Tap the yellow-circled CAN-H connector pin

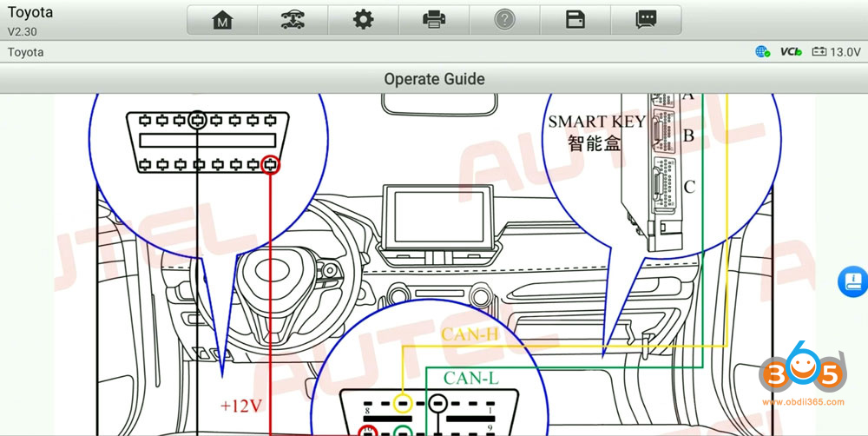[x=403, y=404]
